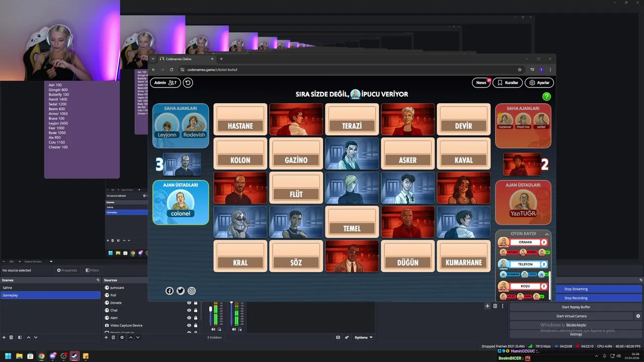
Task: Remove selected scene with Scenes trash icon
Action: coord(12,337)
